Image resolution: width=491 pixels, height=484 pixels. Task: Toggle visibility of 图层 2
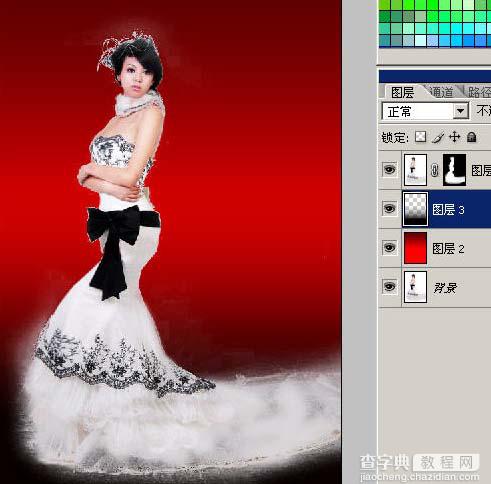[389, 248]
